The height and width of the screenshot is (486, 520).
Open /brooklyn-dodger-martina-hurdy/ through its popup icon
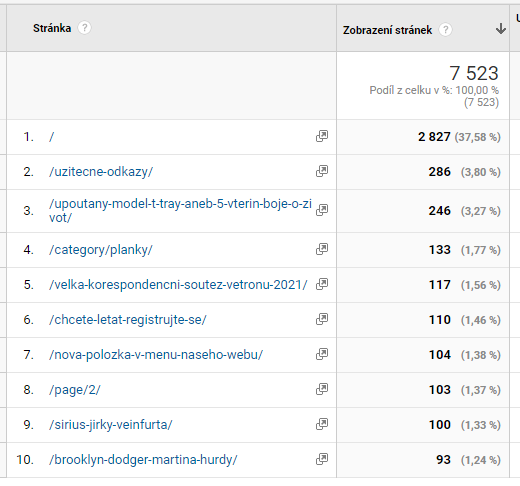coord(322,459)
